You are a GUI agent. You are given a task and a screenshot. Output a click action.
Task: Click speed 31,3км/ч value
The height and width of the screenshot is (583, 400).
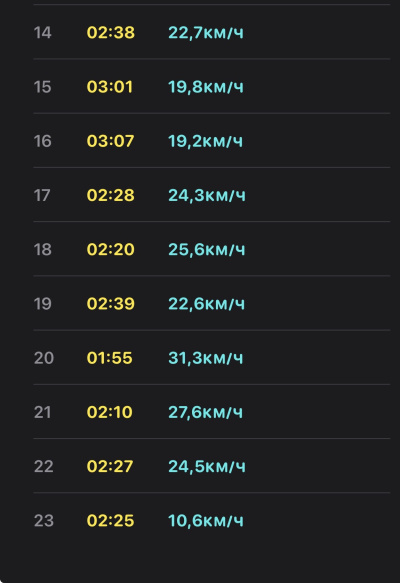pos(206,358)
